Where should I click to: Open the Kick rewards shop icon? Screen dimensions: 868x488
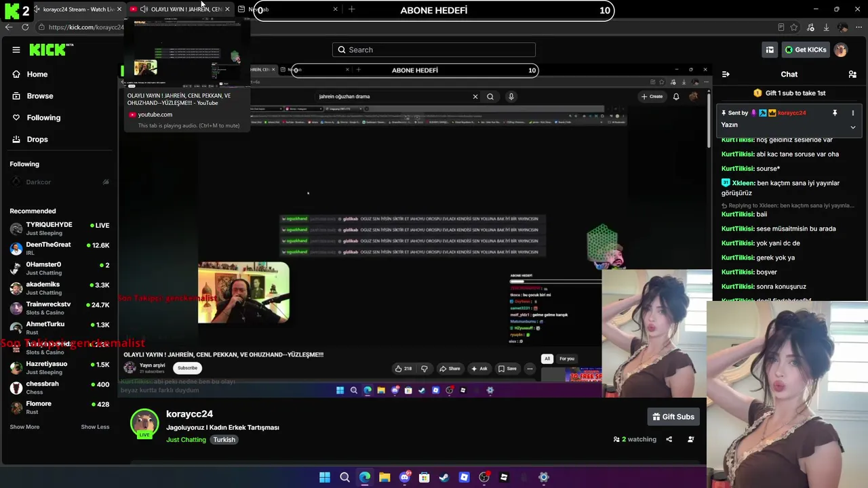tap(770, 49)
